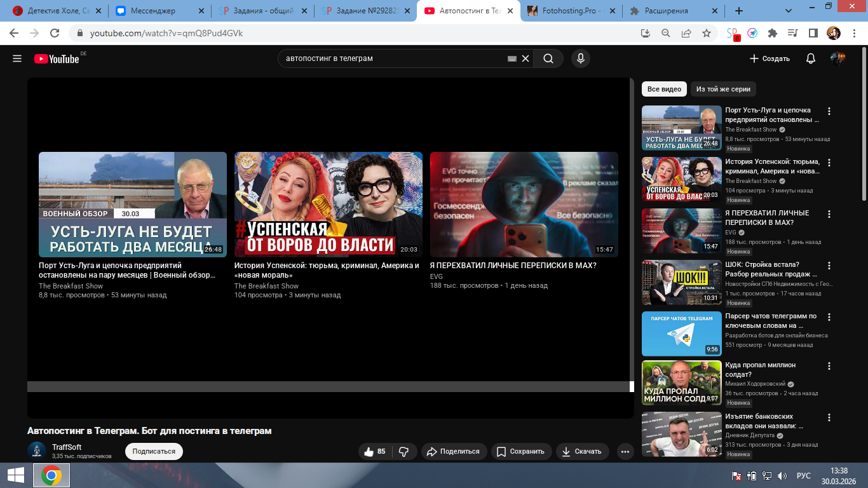This screenshot has height=488, width=868.
Task: Open options menu for Порт Усть-Луга sidebar video
Action: [829, 111]
